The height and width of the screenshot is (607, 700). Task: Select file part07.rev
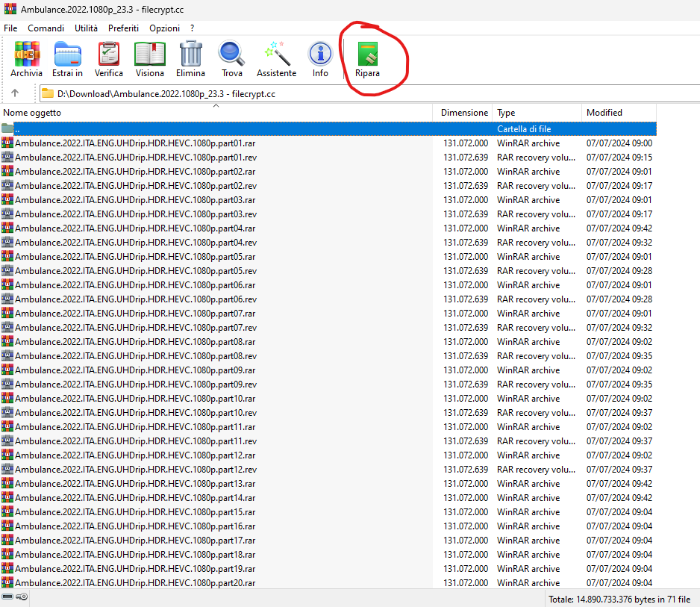pos(328,328)
